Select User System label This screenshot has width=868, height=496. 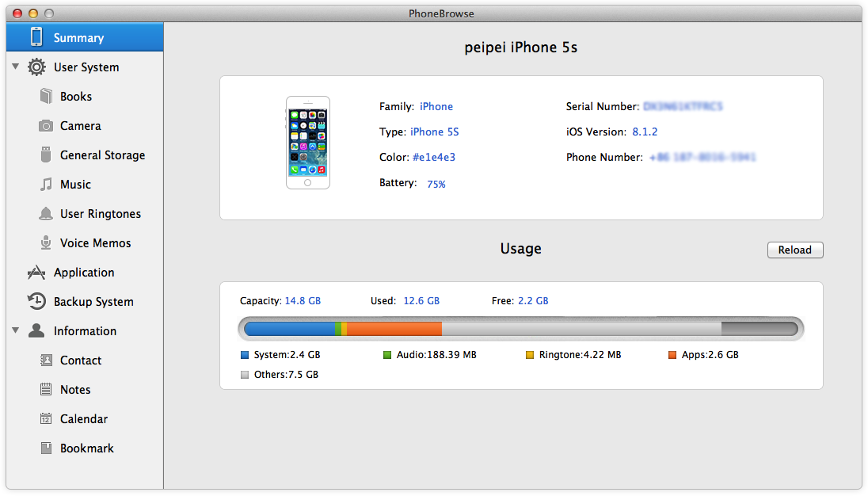pos(86,67)
